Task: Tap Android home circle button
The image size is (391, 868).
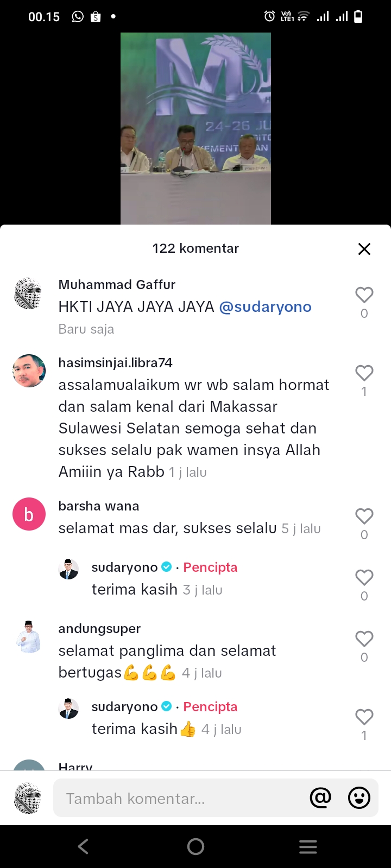Action: click(x=195, y=846)
